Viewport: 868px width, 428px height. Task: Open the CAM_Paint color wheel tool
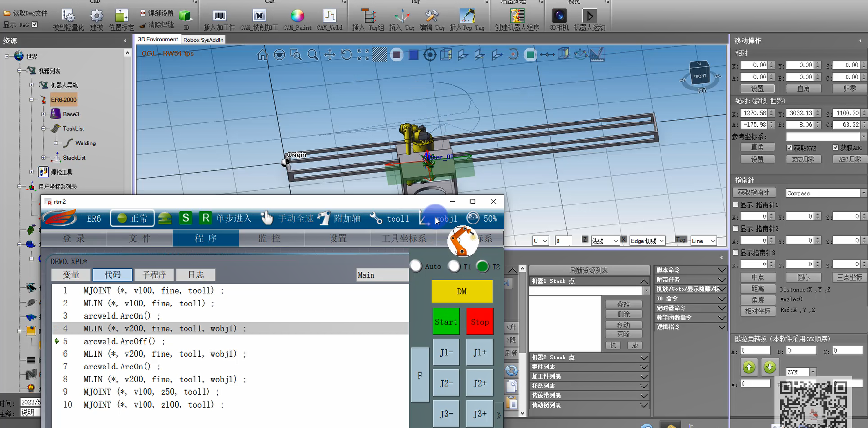(297, 16)
